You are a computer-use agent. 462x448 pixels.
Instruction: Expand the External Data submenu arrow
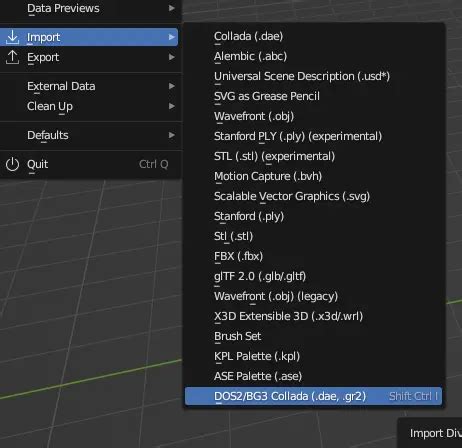172,86
